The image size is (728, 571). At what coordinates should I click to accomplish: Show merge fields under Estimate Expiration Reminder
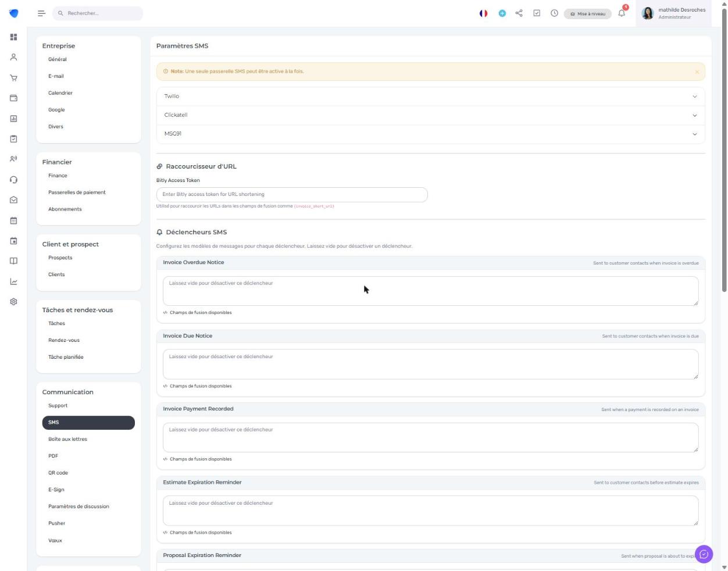point(197,533)
